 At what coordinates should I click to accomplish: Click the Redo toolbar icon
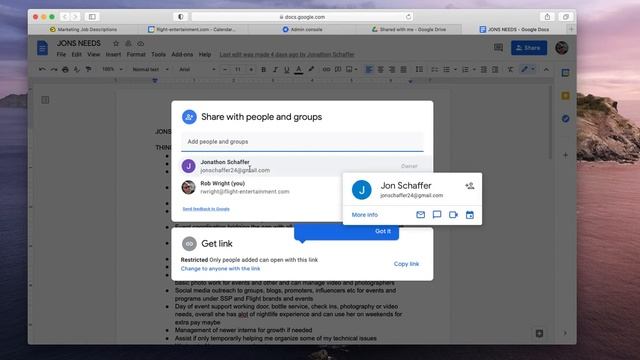[53, 69]
